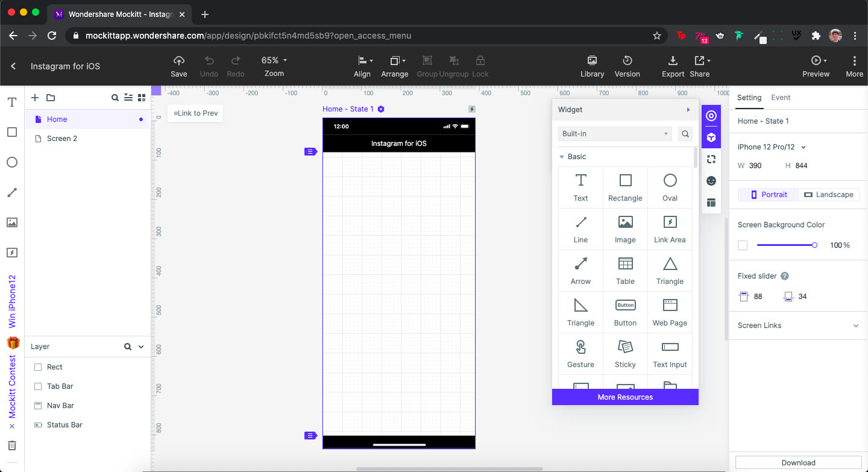This screenshot has width=868, height=472.
Task: Select Portrait orientation
Action: tap(769, 195)
